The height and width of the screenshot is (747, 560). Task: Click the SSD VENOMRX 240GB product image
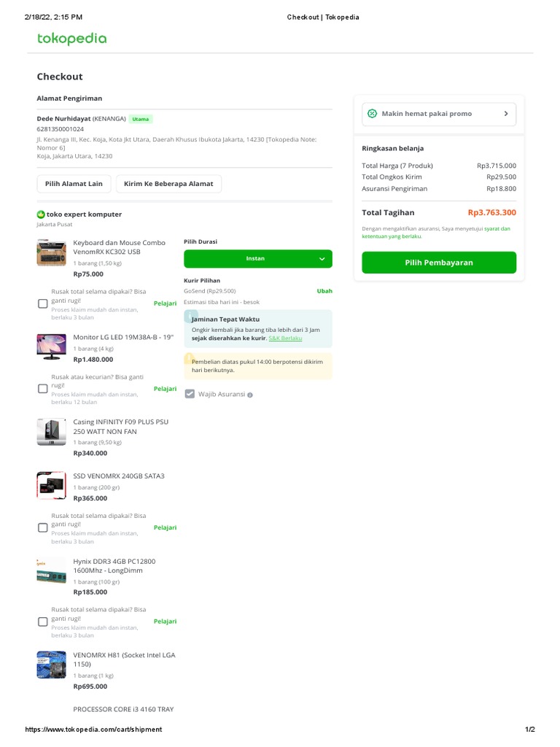click(x=51, y=485)
